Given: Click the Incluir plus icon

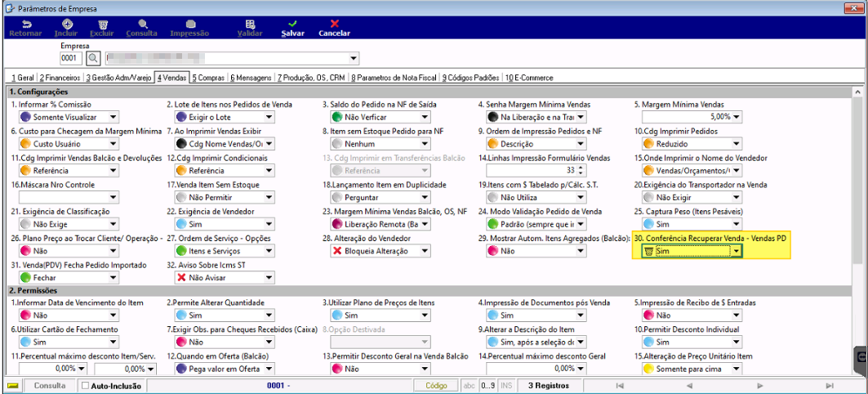Looking at the screenshot, I should pos(66,24).
